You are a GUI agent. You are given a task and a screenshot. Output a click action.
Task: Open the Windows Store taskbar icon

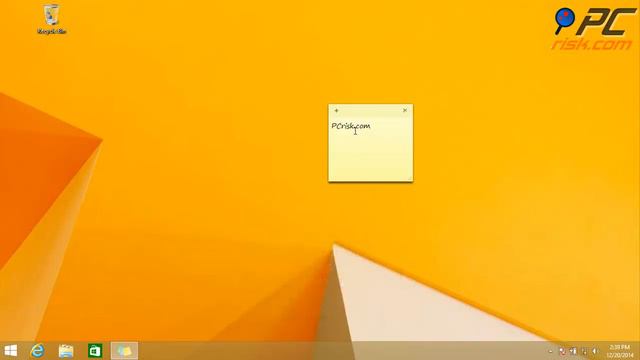[95, 351]
